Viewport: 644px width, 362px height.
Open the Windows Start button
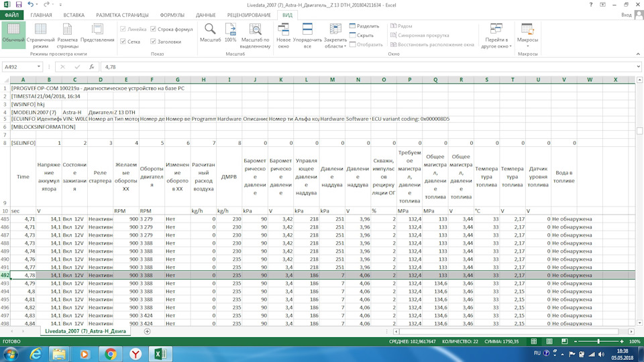tap(10, 354)
